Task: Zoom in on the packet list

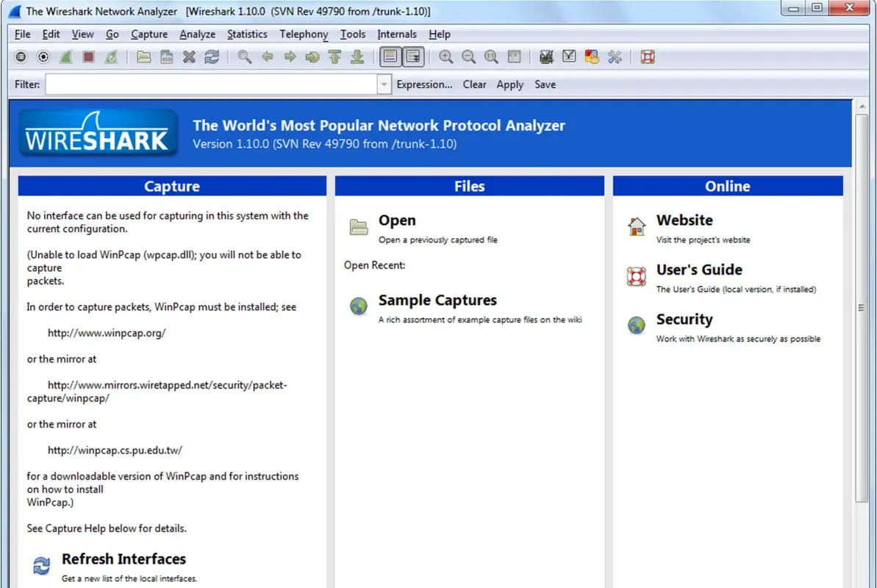Action: [x=445, y=57]
